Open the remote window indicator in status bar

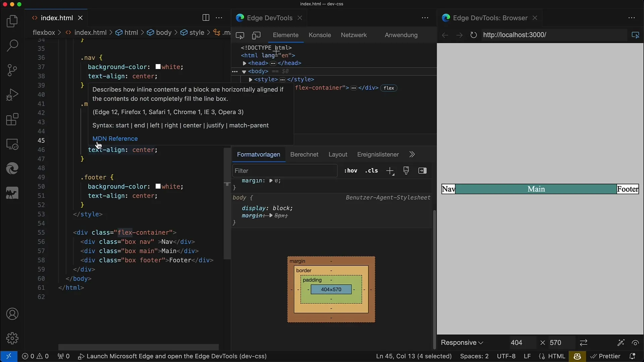coord(9,356)
